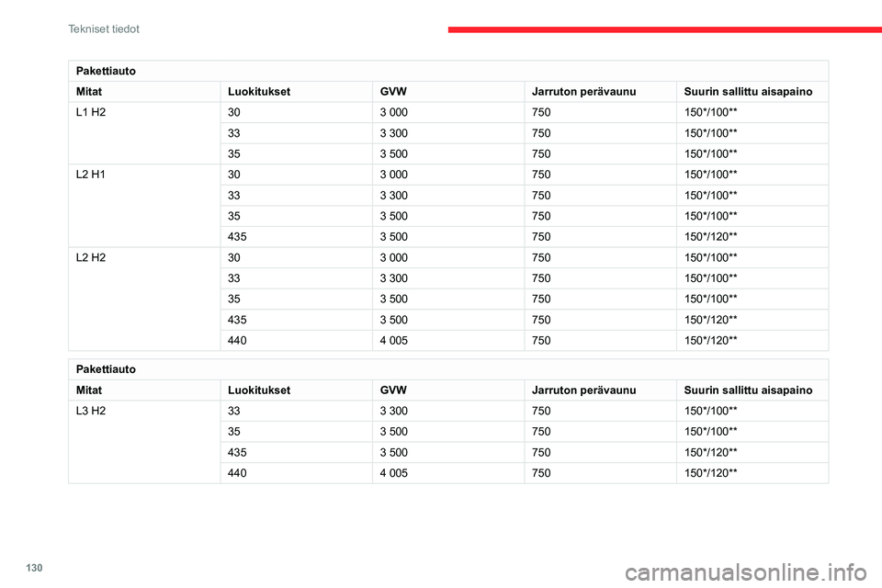Click 'Luokitukset' header in the first table
Screen dimensions: 882x588
click(x=259, y=92)
